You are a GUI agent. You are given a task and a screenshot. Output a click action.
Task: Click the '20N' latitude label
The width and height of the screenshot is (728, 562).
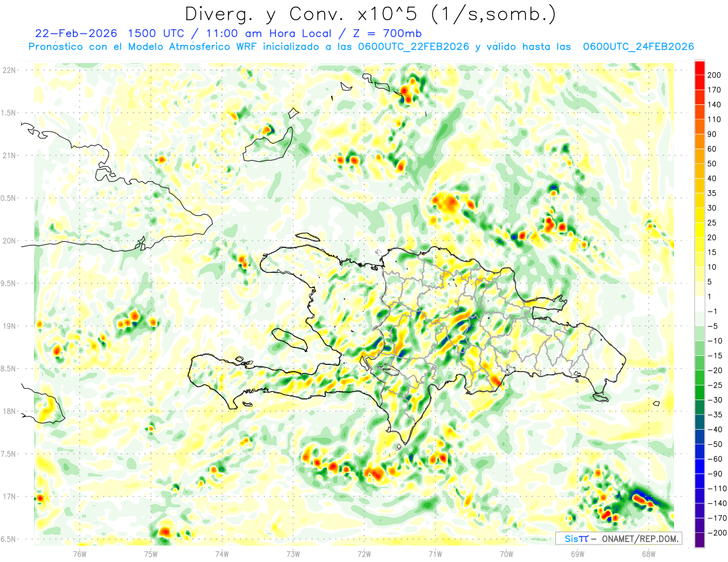coord(8,241)
